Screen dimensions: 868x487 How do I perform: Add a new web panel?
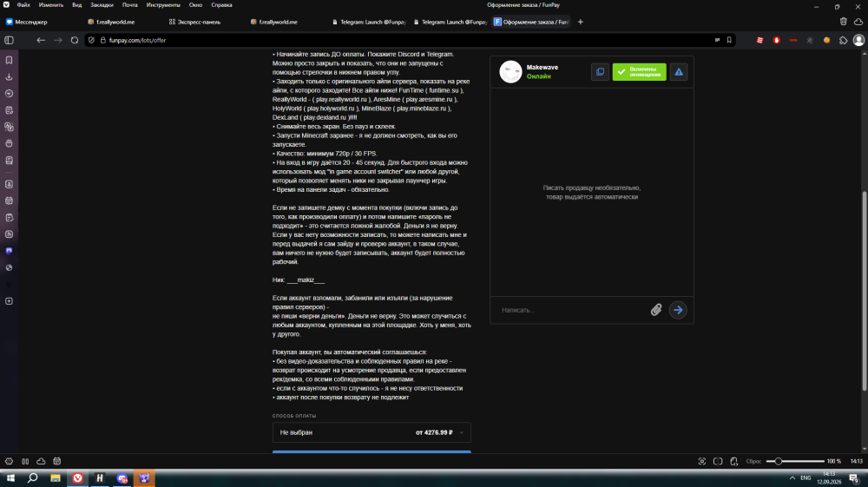click(9, 301)
